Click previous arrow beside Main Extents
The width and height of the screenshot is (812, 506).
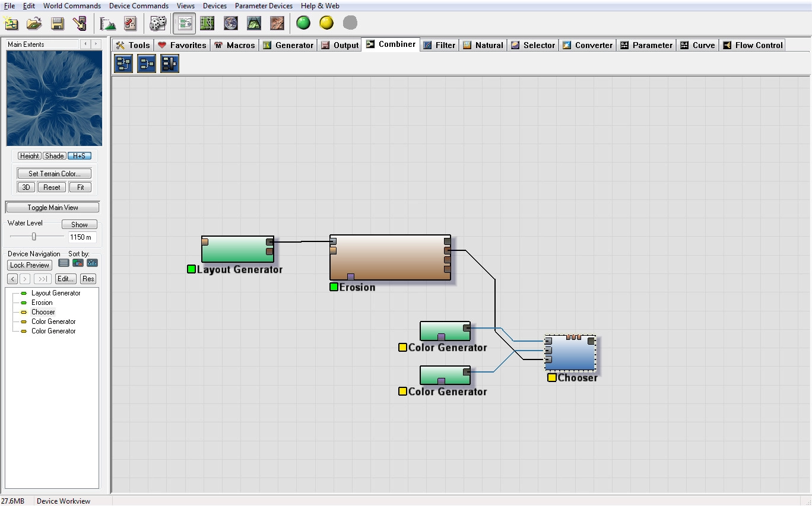(85, 44)
